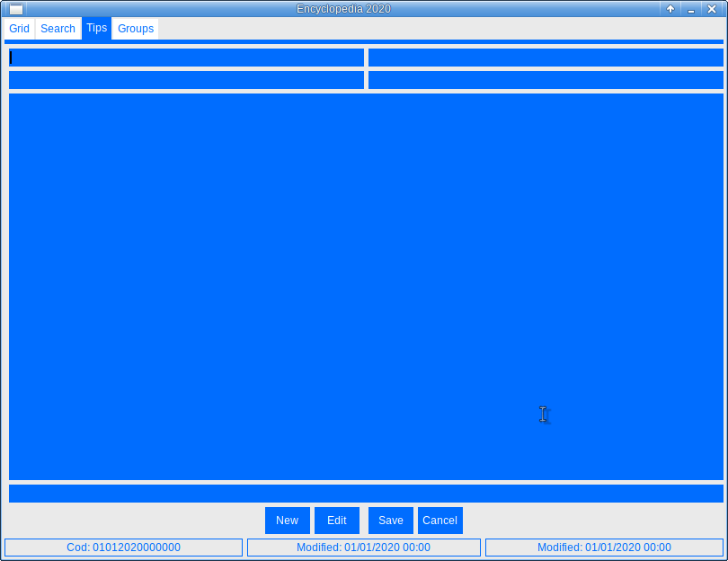Go to the Groups tab

click(136, 29)
